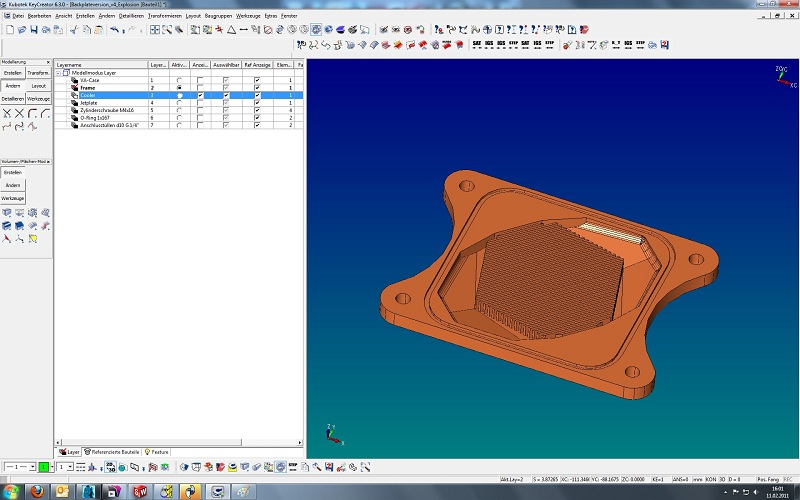The height and width of the screenshot is (500, 800).
Task: Toggle the display checkbox of the VA-Case layer
Action: click(x=200, y=80)
